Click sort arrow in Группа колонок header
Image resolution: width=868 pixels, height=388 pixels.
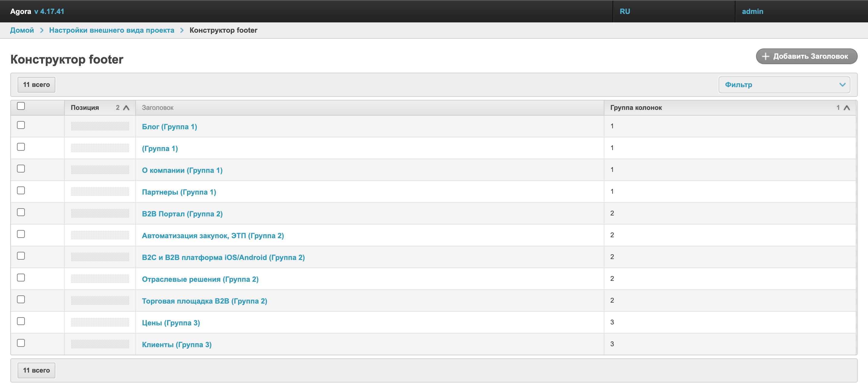(x=847, y=108)
